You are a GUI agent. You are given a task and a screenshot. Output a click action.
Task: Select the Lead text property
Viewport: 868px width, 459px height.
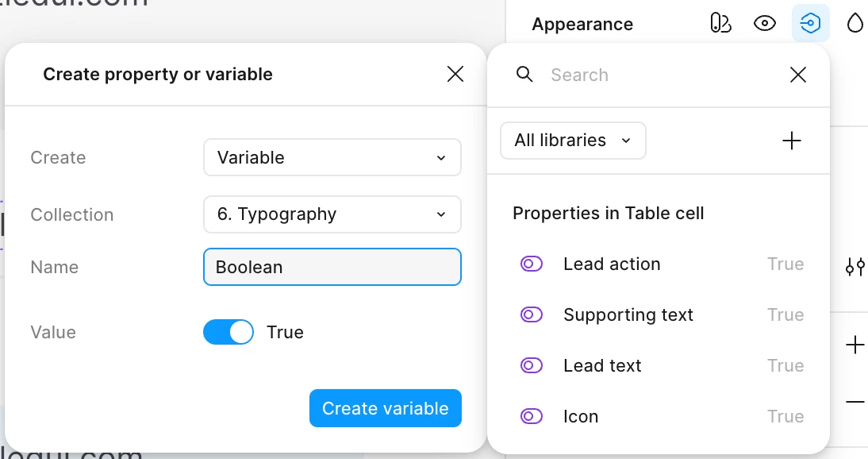602,366
